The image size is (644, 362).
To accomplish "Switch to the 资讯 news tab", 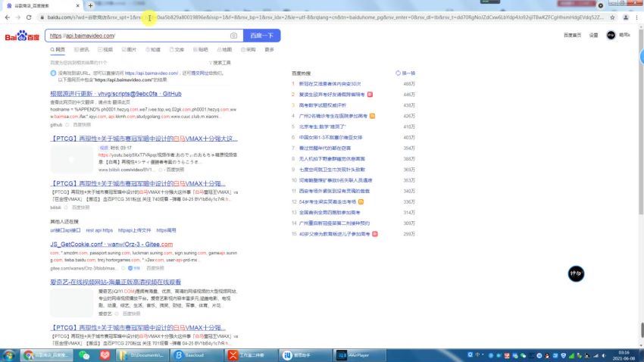I will coord(81,50).
